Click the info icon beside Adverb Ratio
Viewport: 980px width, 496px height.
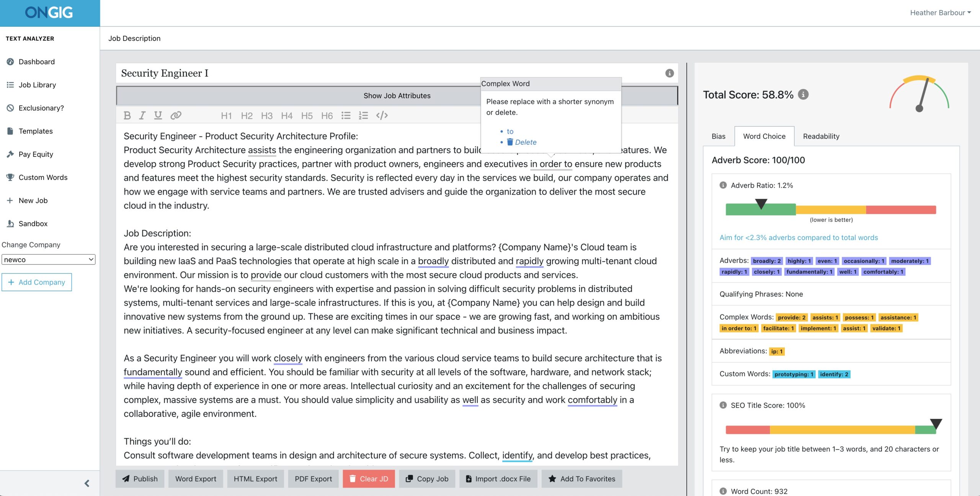point(723,185)
